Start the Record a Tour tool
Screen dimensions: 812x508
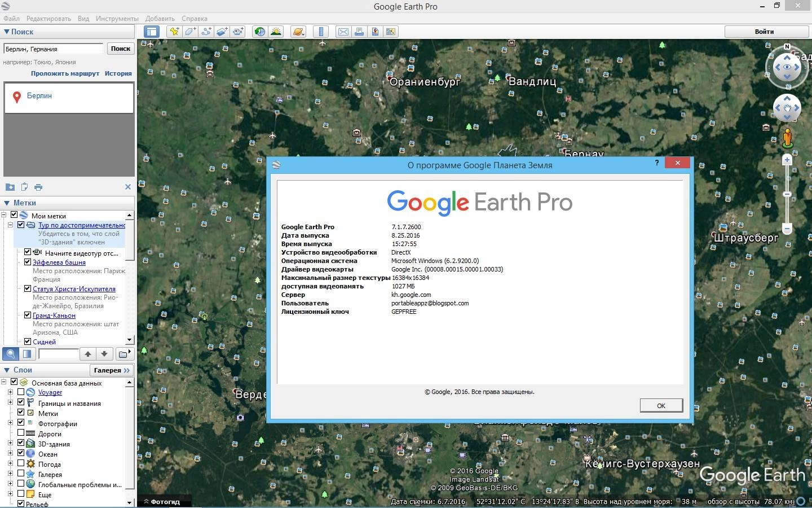[238, 32]
